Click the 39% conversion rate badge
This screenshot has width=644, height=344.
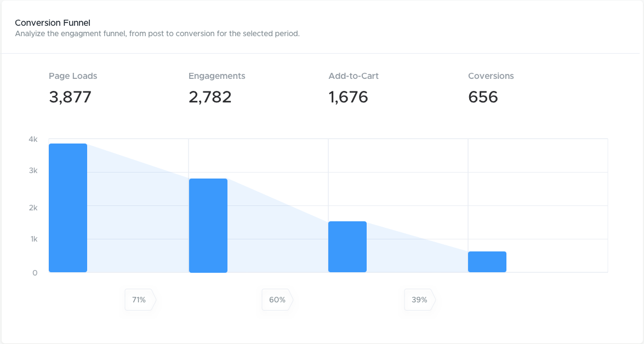[419, 300]
